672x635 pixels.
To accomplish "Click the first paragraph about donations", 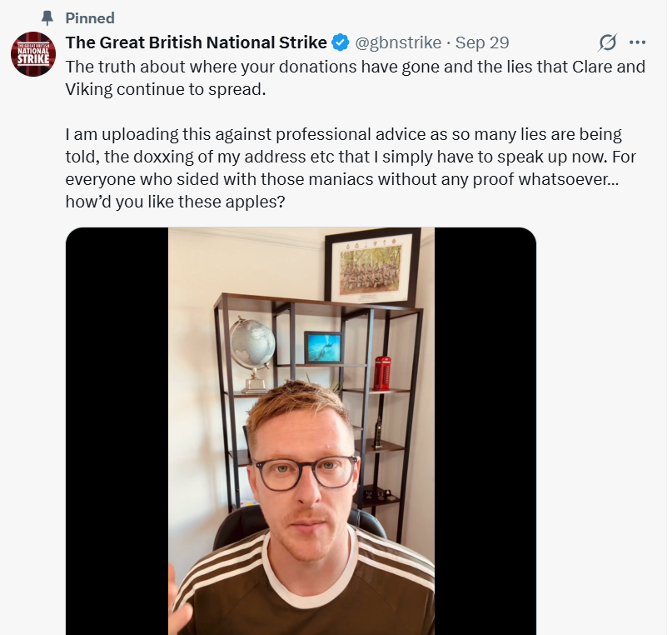I will tap(355, 77).
